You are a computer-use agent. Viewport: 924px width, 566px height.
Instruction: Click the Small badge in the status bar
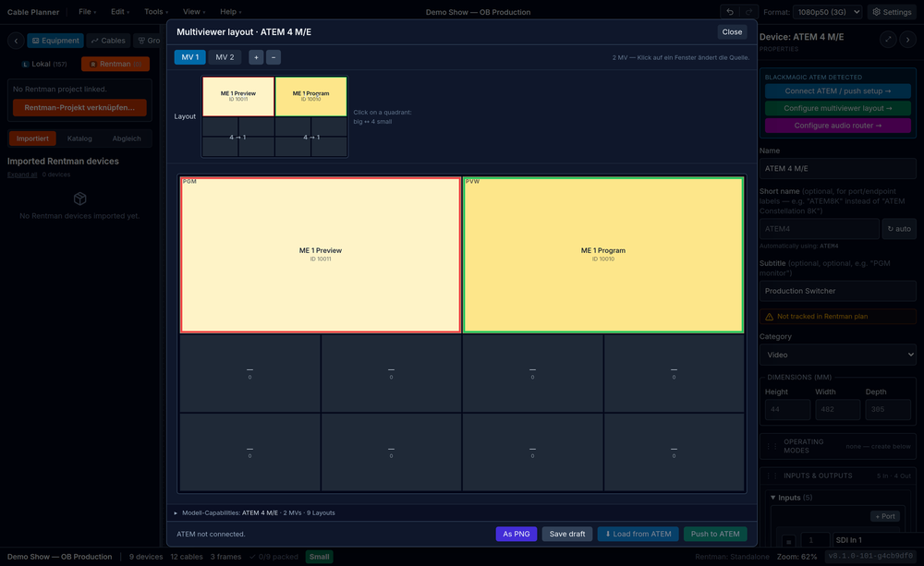(x=320, y=557)
